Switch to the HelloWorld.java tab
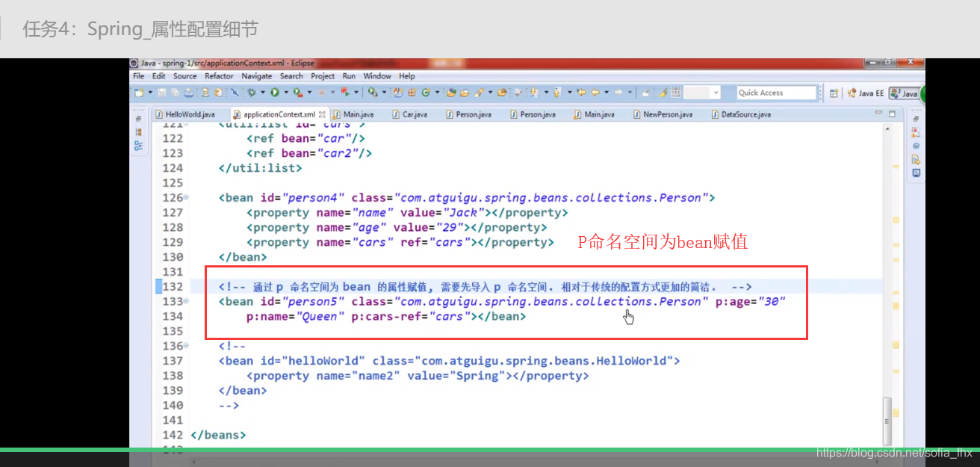The height and width of the screenshot is (467, 980). [x=185, y=114]
